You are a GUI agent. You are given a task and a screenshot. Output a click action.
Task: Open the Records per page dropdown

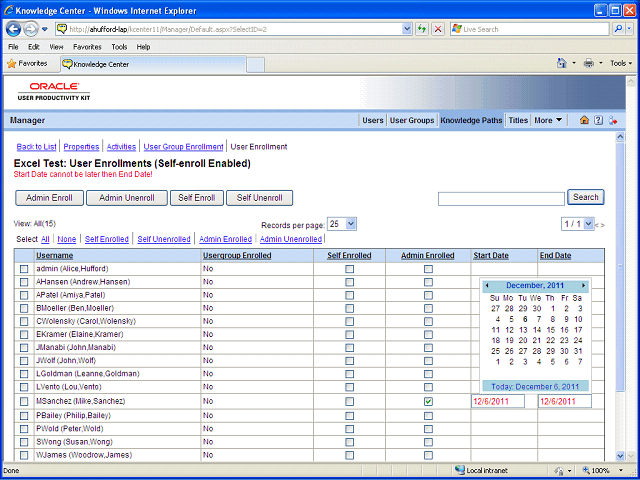pos(342,224)
